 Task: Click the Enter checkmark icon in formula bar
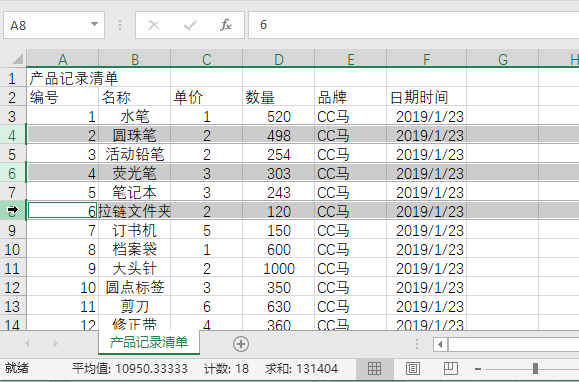[x=190, y=25]
